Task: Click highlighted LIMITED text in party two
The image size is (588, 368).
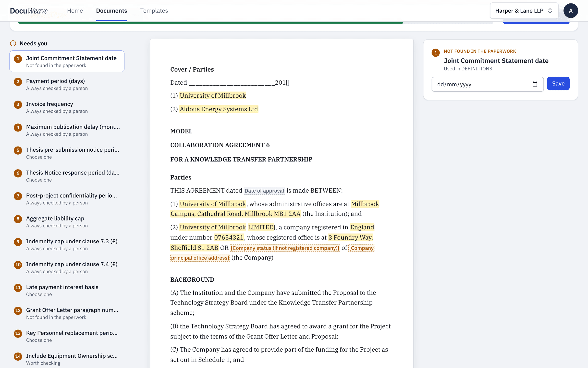Action: 261,227
